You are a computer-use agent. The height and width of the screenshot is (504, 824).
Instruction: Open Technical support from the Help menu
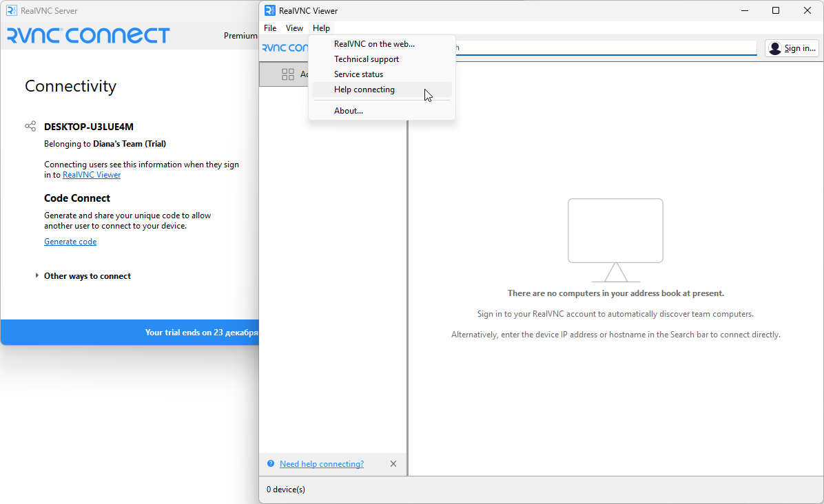click(x=366, y=59)
